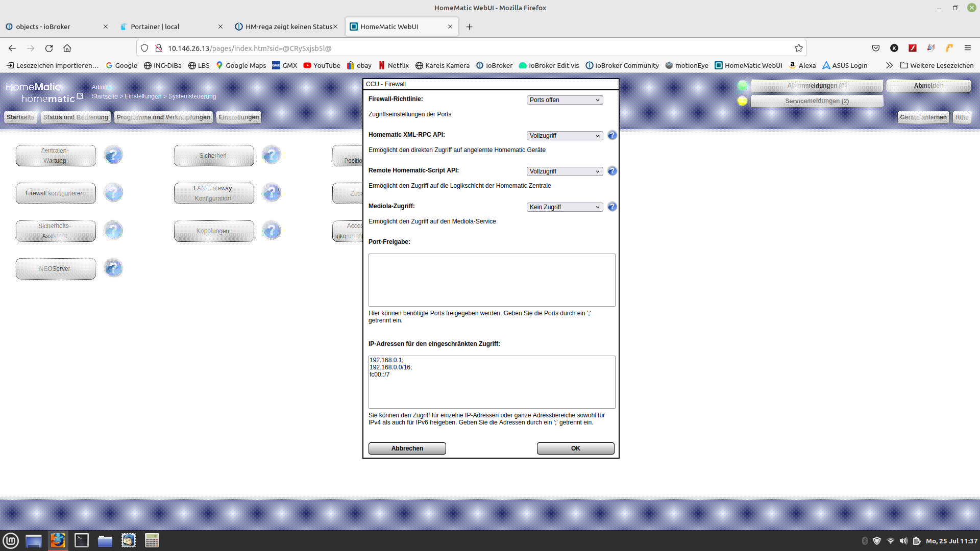The height and width of the screenshot is (551, 980).
Task: Show more bookmarks chevron
Action: pos(889,65)
